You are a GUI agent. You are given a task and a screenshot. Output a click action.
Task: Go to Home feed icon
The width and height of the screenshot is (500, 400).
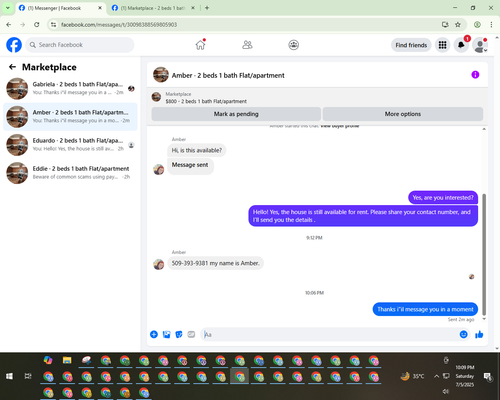[200, 45]
